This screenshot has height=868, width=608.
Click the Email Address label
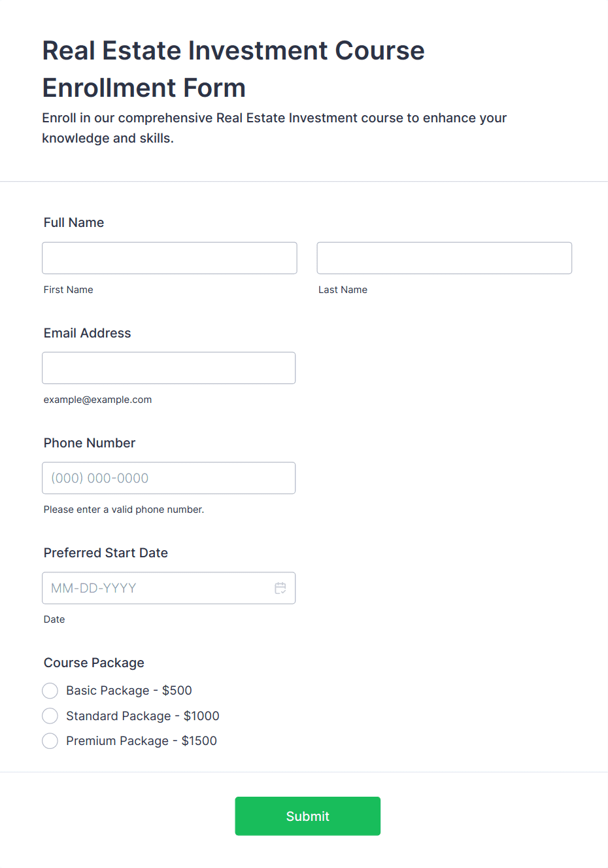(88, 333)
